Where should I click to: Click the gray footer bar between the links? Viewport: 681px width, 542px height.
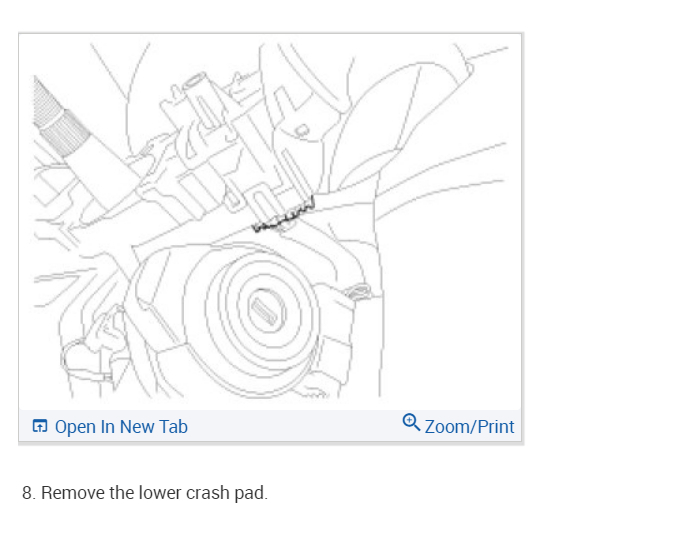[x=294, y=426]
